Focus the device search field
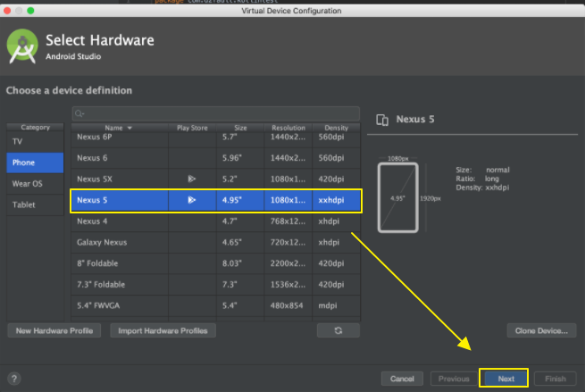Image resolution: width=585 pixels, height=392 pixels. coord(216,113)
